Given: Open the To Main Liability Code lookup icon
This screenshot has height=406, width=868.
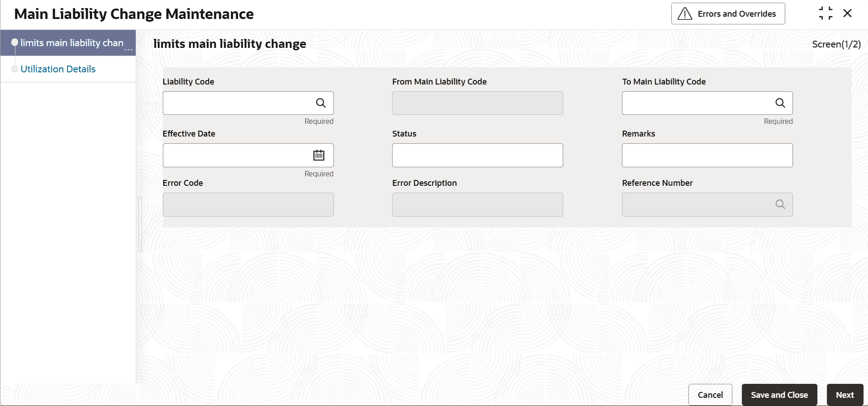Looking at the screenshot, I should click(x=780, y=103).
